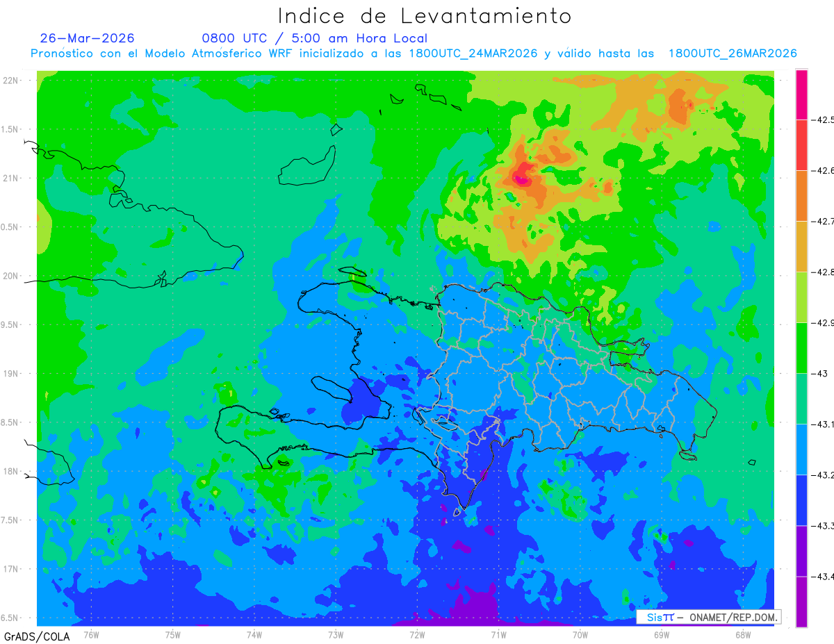
Task: Click the light blue legend band above -43.2
Action: [x=801, y=449]
